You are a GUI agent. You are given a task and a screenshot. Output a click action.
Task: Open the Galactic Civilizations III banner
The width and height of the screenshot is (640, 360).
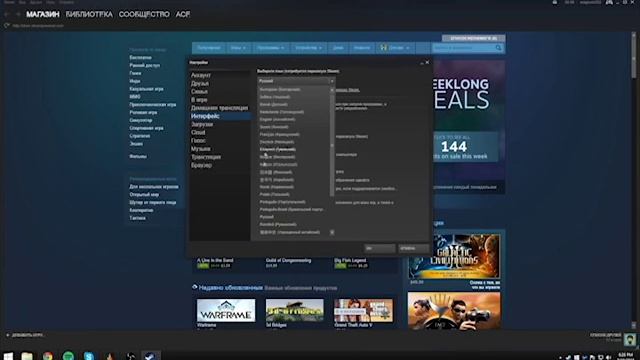click(x=454, y=256)
